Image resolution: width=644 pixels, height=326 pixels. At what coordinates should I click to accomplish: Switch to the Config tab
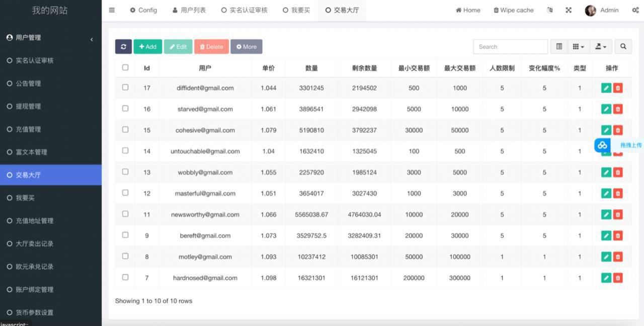(x=143, y=10)
